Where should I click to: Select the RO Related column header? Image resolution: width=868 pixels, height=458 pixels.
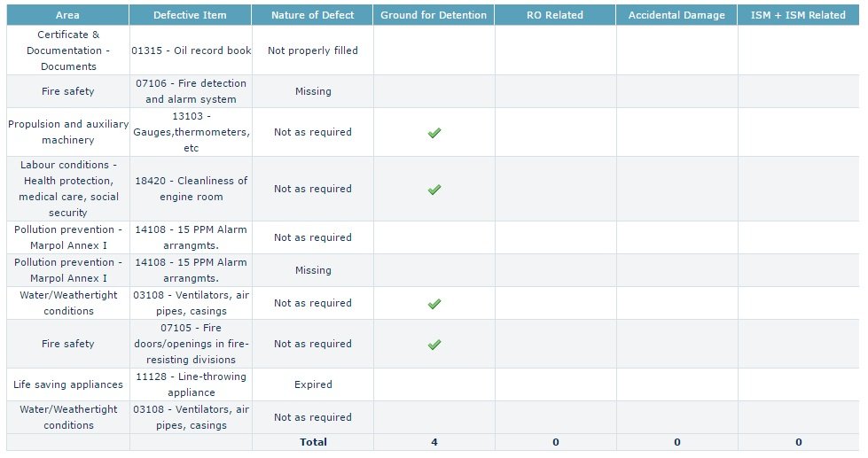tap(555, 15)
